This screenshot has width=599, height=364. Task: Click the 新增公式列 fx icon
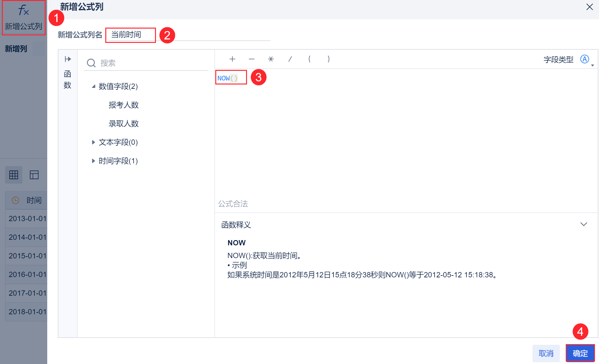point(24,11)
